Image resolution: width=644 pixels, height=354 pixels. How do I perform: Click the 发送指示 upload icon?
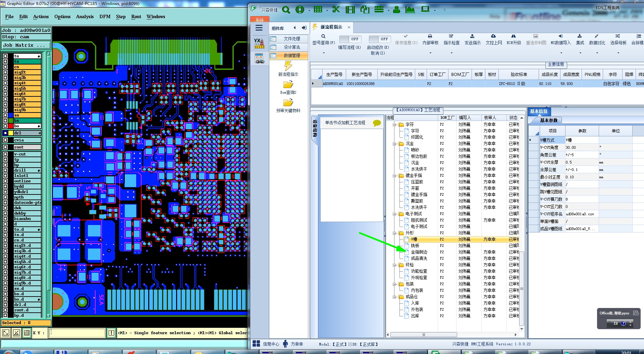(x=472, y=36)
